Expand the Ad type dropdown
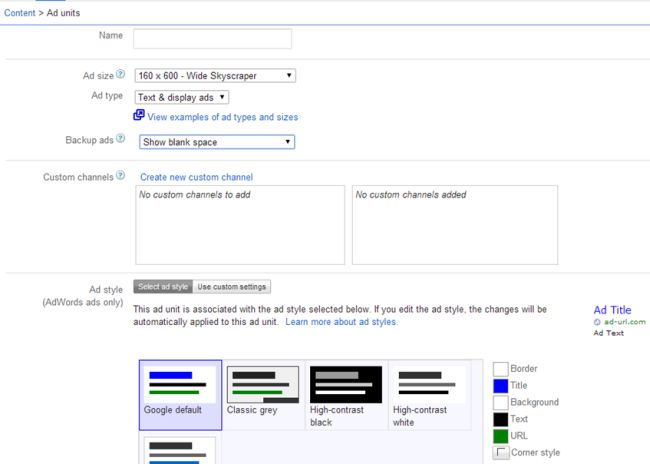Viewport: 650px width, 464px height. [x=182, y=97]
